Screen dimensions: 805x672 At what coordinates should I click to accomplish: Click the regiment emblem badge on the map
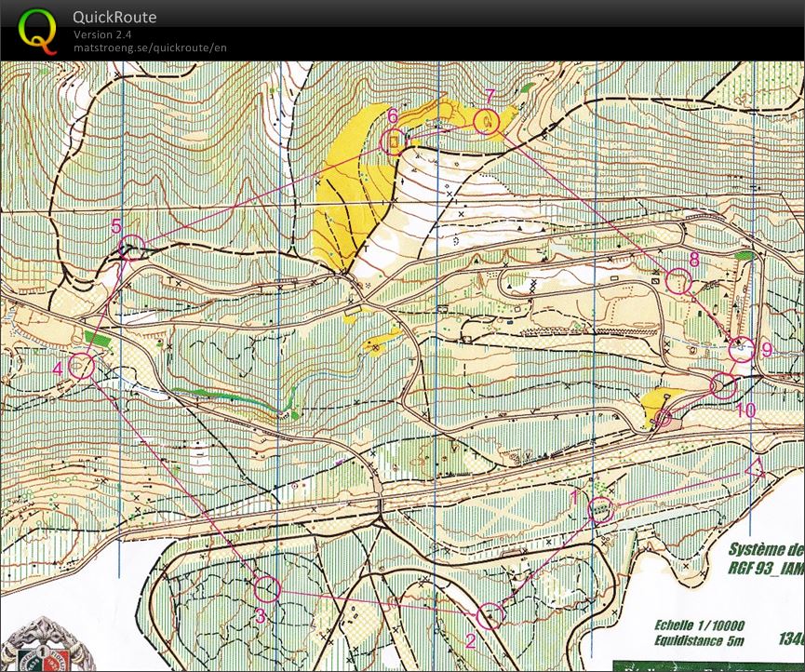pyautogui.click(x=47, y=645)
